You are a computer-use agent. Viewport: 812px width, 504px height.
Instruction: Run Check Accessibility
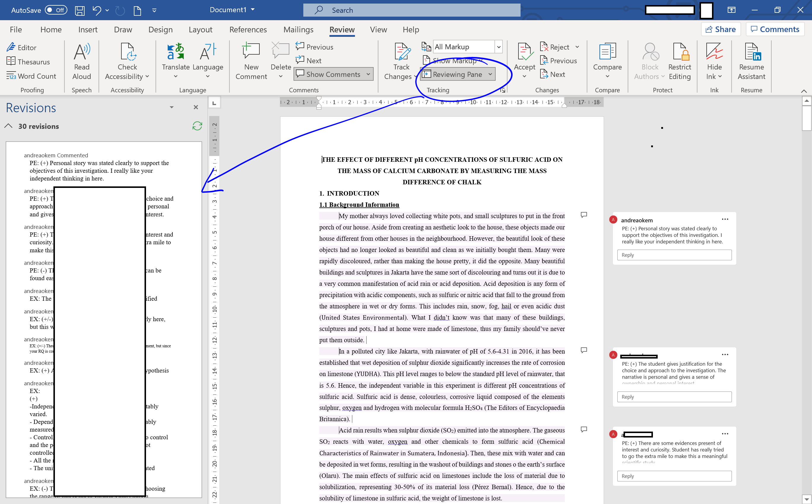[127, 62]
